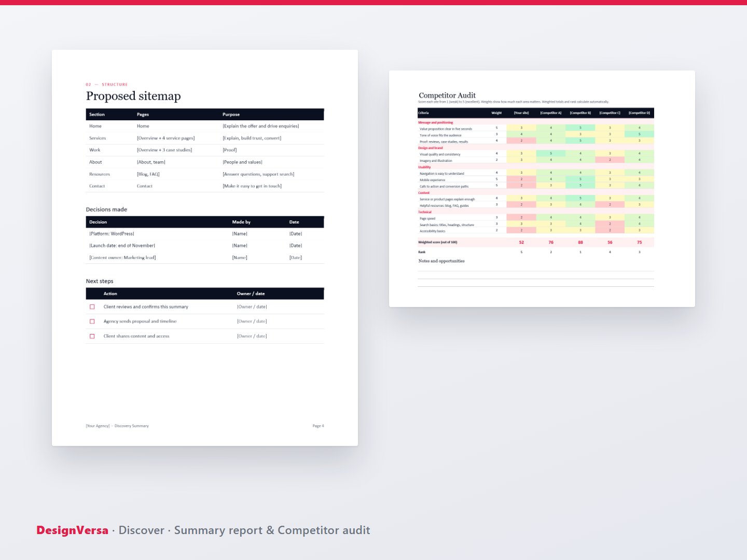The width and height of the screenshot is (747, 560).
Task: Click '[Your Agency] - Discovery Summary' footer
Action: (x=117, y=426)
